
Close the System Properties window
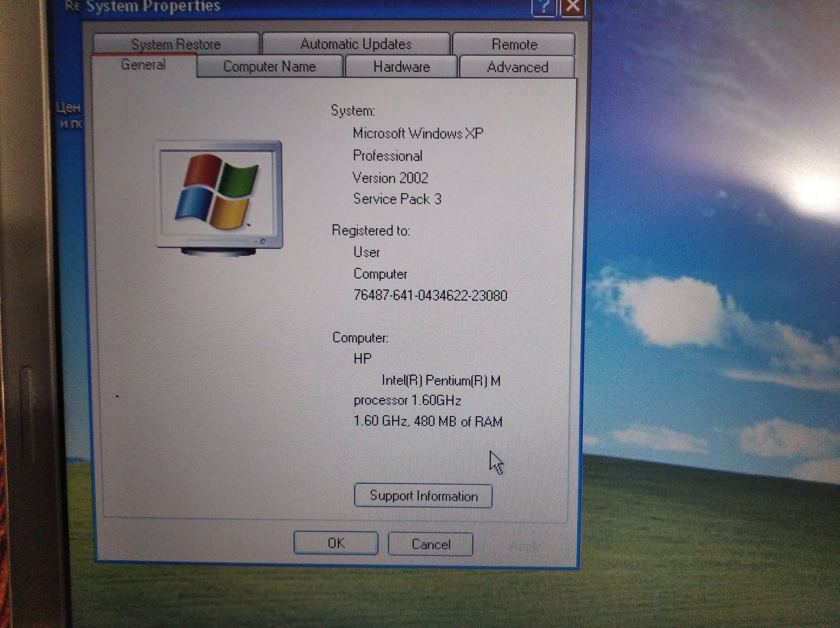point(573,7)
